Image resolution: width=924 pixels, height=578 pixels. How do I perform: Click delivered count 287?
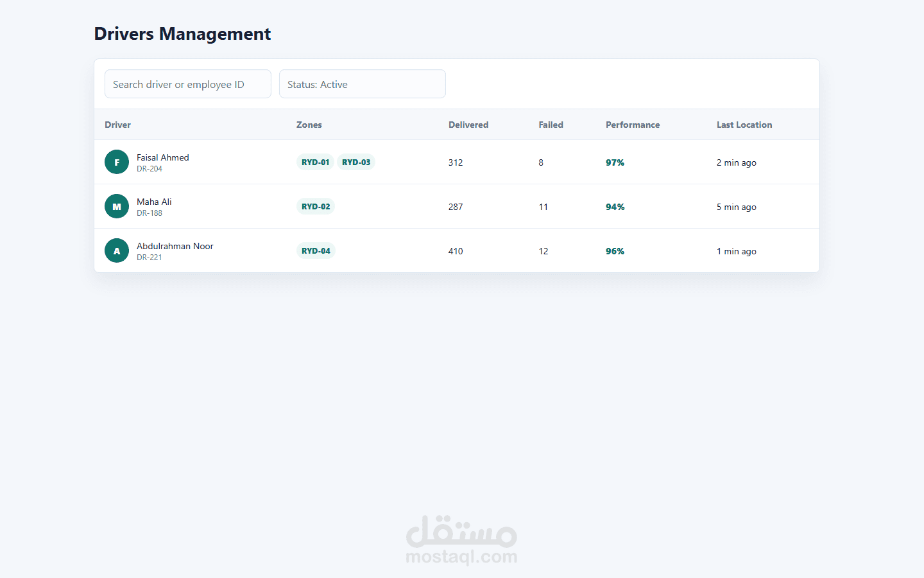tap(456, 207)
